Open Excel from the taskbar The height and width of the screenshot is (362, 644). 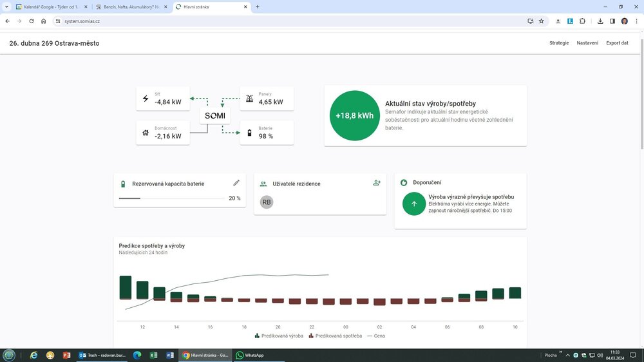click(x=154, y=355)
